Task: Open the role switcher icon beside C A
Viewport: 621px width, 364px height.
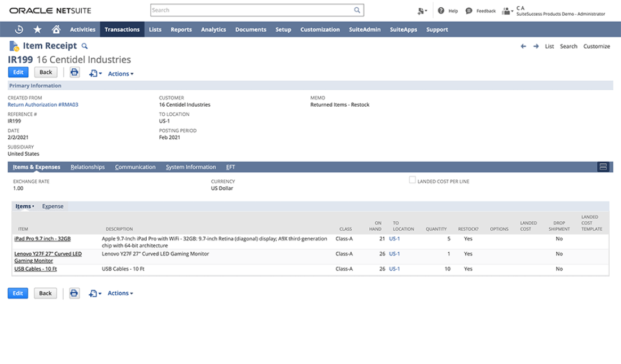Action: (508, 11)
